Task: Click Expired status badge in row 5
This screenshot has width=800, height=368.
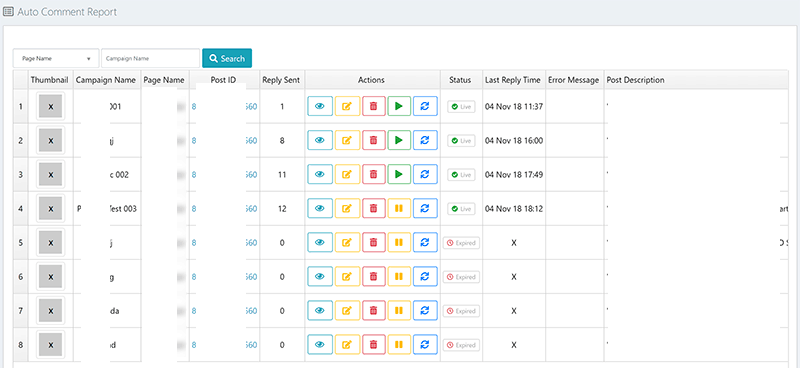Action: (461, 243)
